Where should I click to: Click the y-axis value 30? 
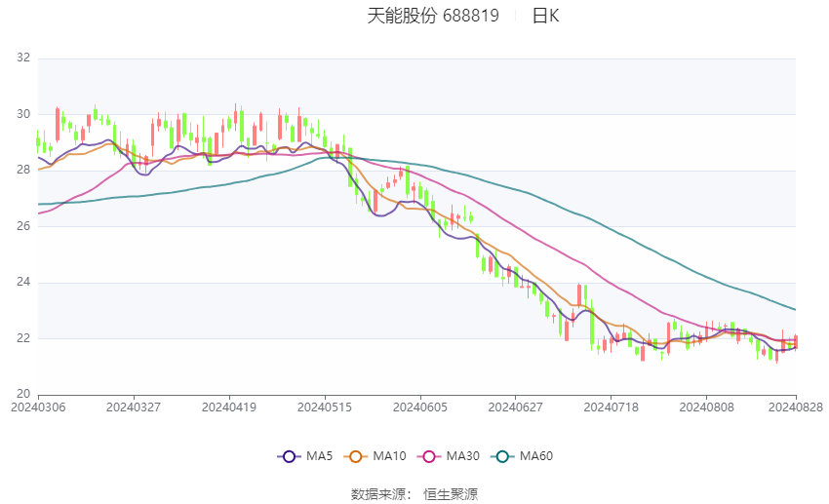click(x=23, y=114)
